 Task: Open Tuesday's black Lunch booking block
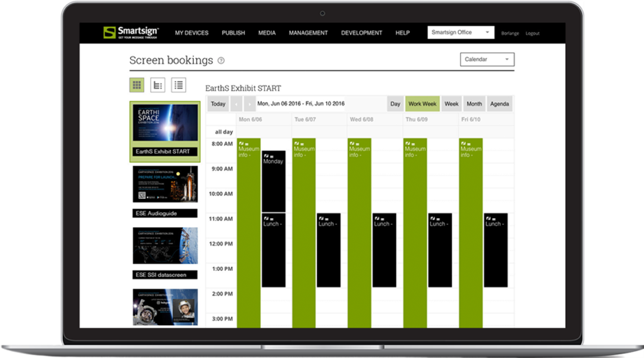(328, 250)
